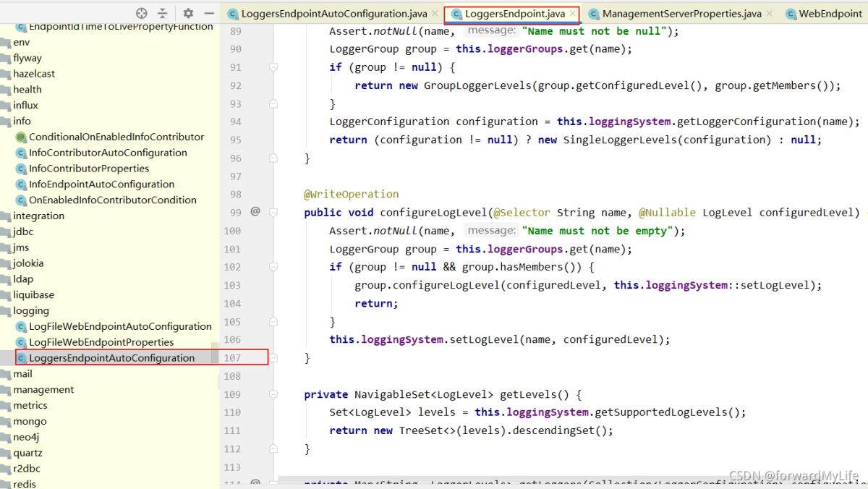The height and width of the screenshot is (489, 868).
Task: Open LogFileWebEndpointProperties class
Action: (x=101, y=342)
